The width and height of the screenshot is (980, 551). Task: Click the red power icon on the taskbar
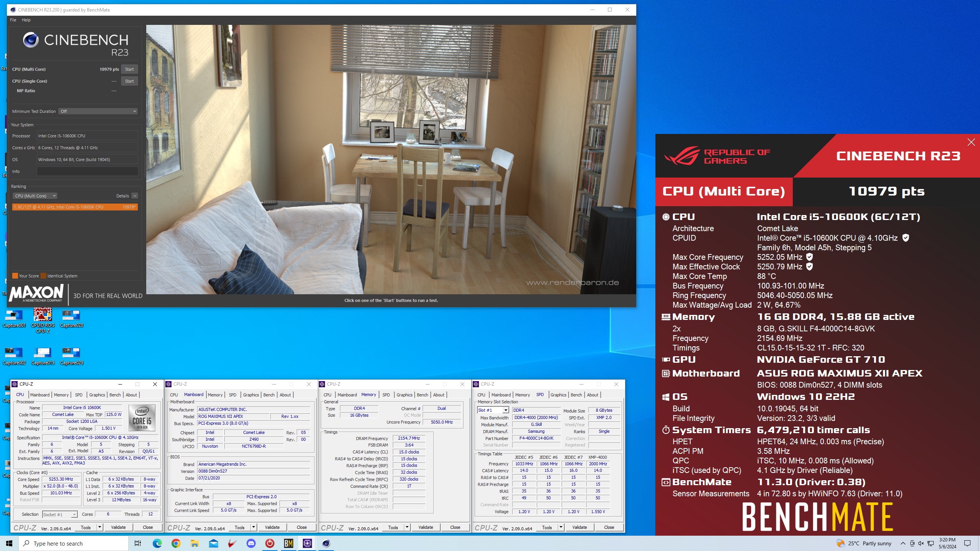click(x=269, y=543)
